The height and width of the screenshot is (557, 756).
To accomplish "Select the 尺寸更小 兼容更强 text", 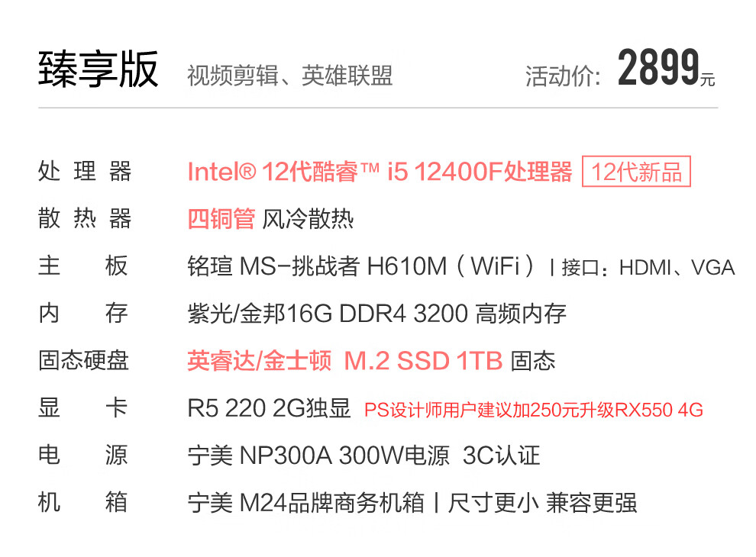I will [x=542, y=503].
